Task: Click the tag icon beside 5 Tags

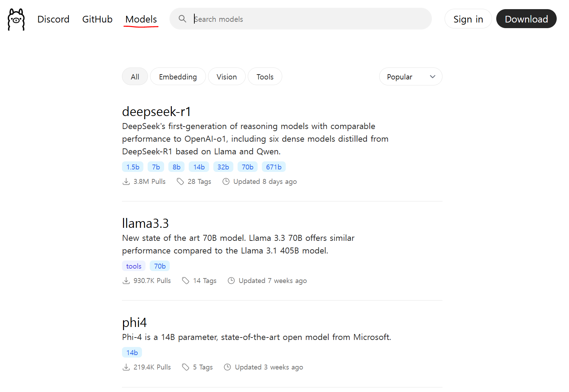Action: 186,367
